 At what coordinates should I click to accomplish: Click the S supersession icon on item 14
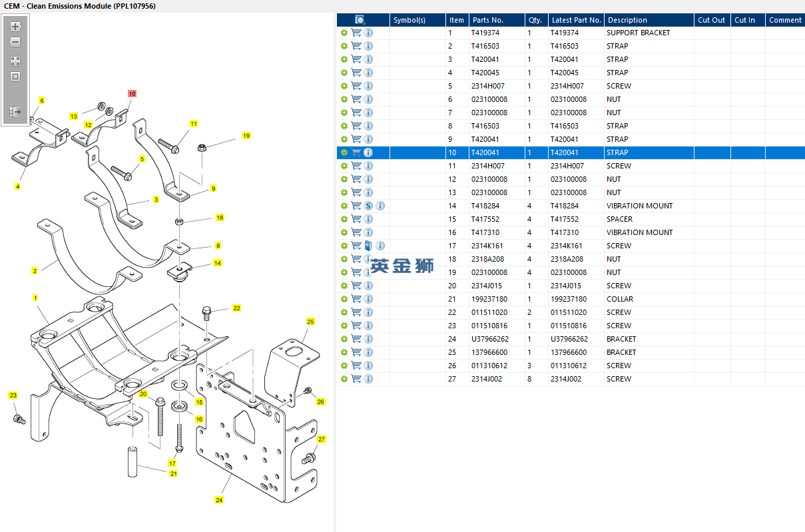click(368, 206)
